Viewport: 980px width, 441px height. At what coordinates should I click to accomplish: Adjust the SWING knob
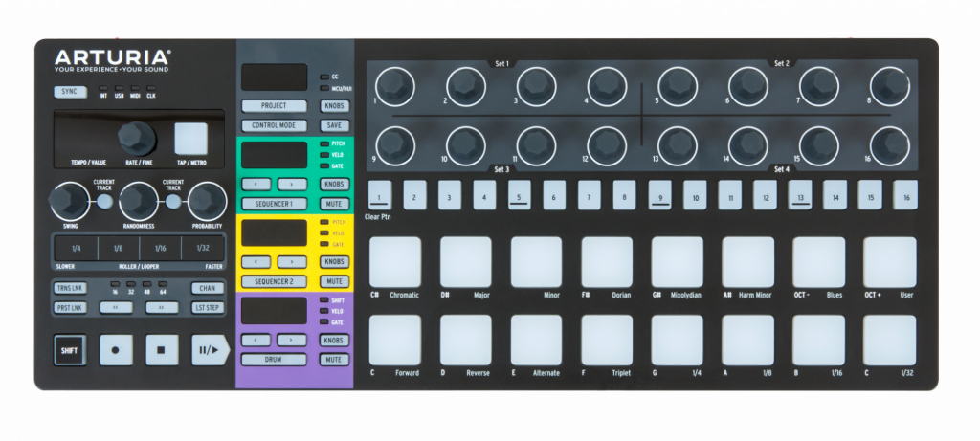68,201
